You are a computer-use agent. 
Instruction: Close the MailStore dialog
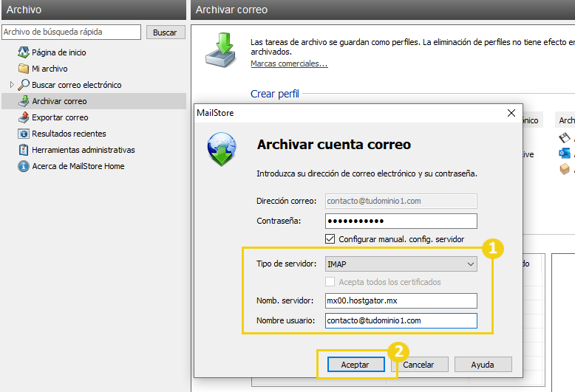511,113
